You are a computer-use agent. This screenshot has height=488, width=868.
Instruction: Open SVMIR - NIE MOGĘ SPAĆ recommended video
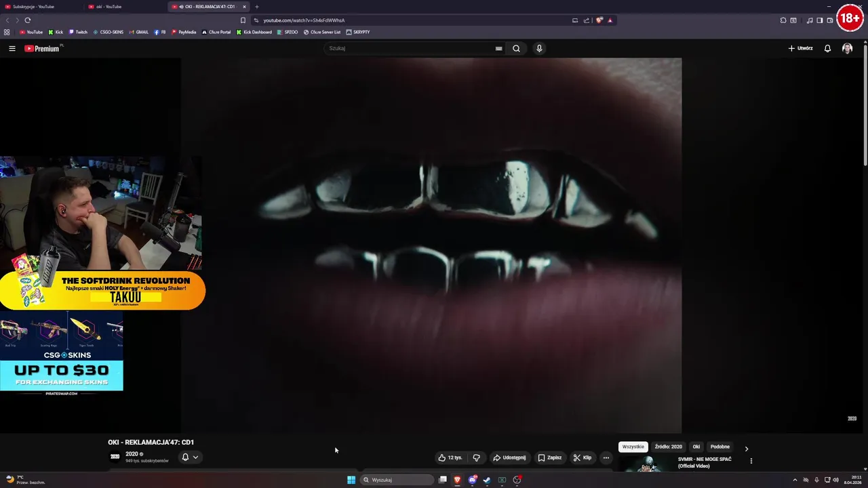(x=705, y=462)
